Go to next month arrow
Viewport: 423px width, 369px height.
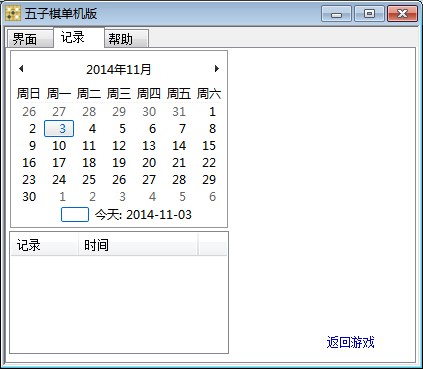(217, 69)
